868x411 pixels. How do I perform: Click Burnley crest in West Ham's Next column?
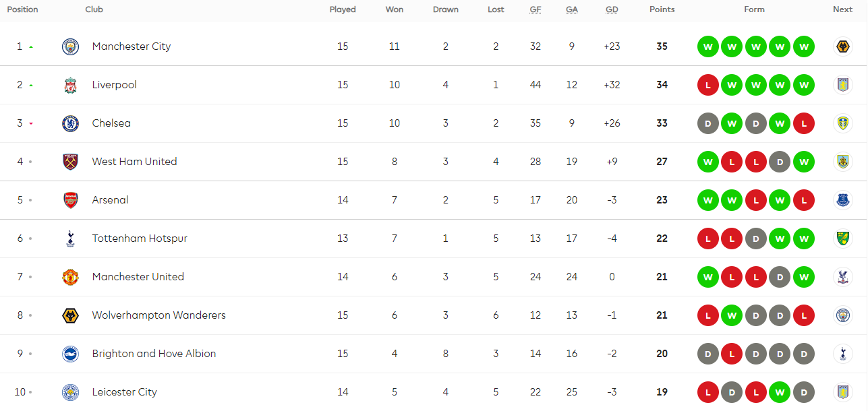coord(842,162)
